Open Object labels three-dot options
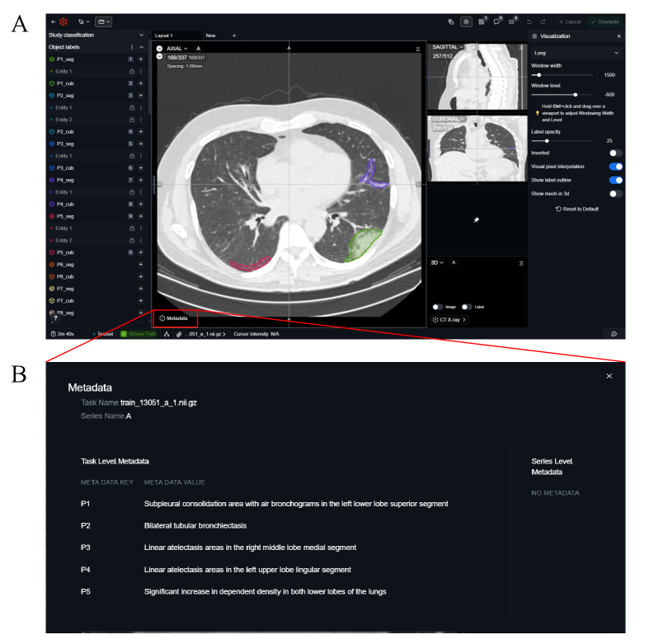Screen dimensions: 654x644 (x=132, y=47)
